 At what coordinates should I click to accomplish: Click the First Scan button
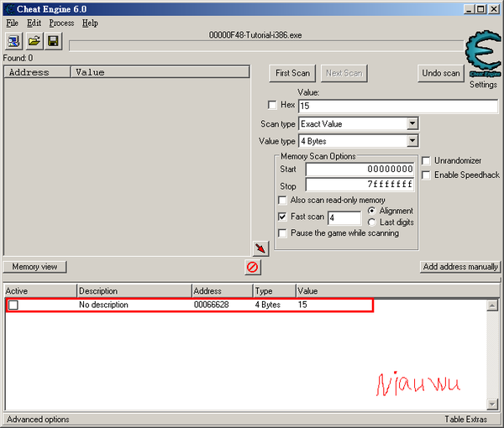coord(292,73)
